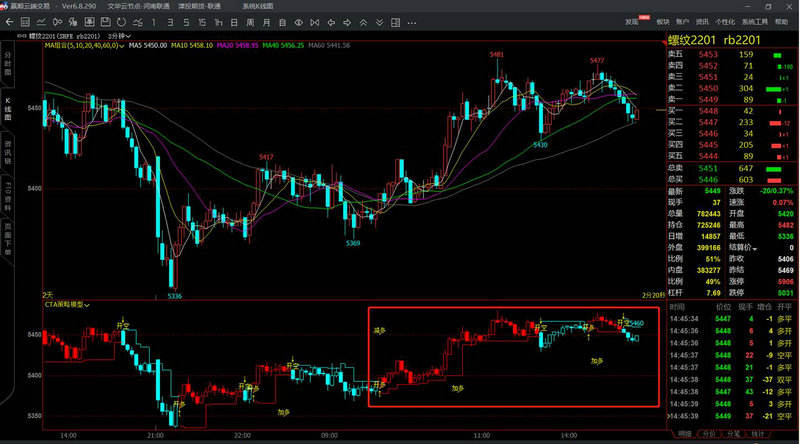Expand the CTA策略模型 dropdown in lower panel
The height and width of the screenshot is (444, 800).
[89, 304]
